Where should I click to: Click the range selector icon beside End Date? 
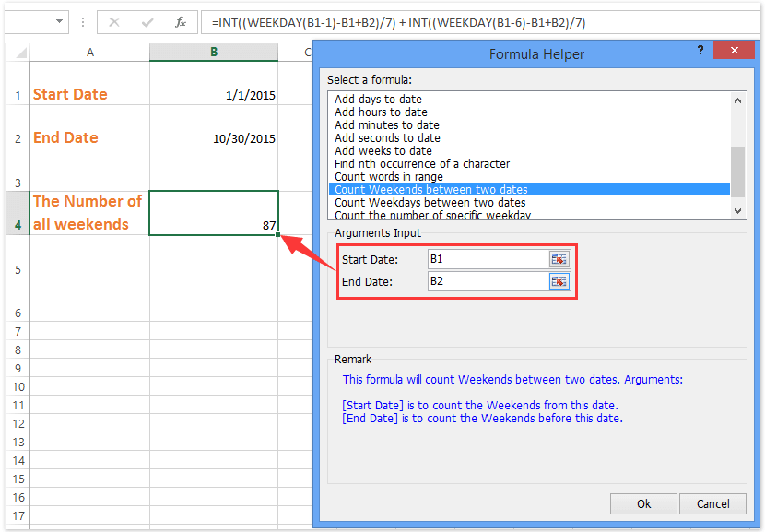coord(559,281)
